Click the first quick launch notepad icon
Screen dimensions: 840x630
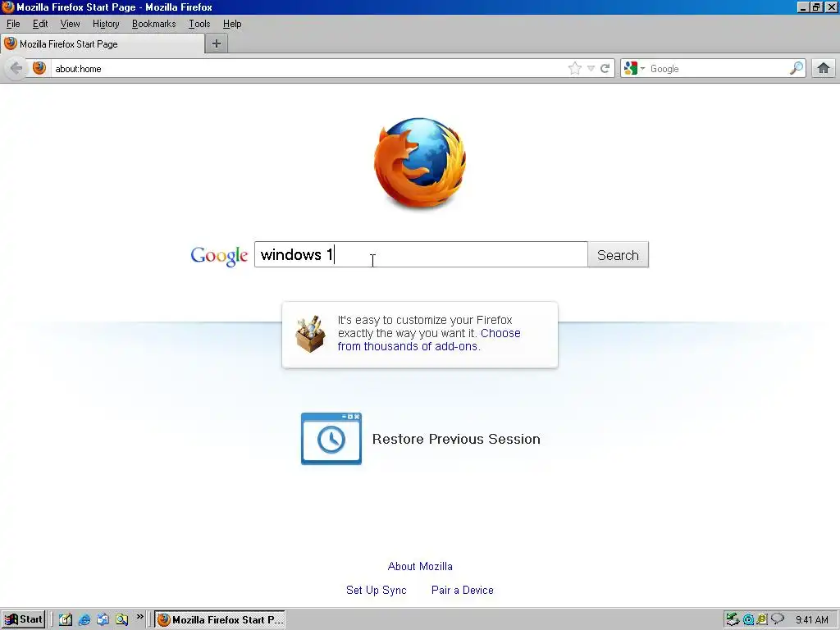coord(66,619)
